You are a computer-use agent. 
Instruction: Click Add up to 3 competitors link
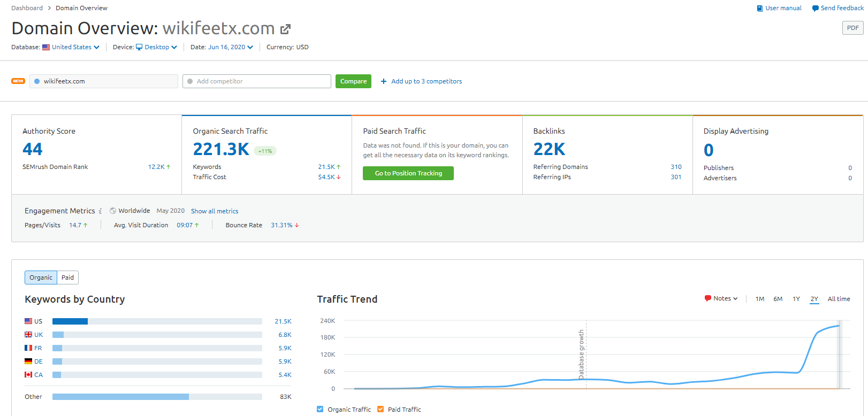coord(427,81)
